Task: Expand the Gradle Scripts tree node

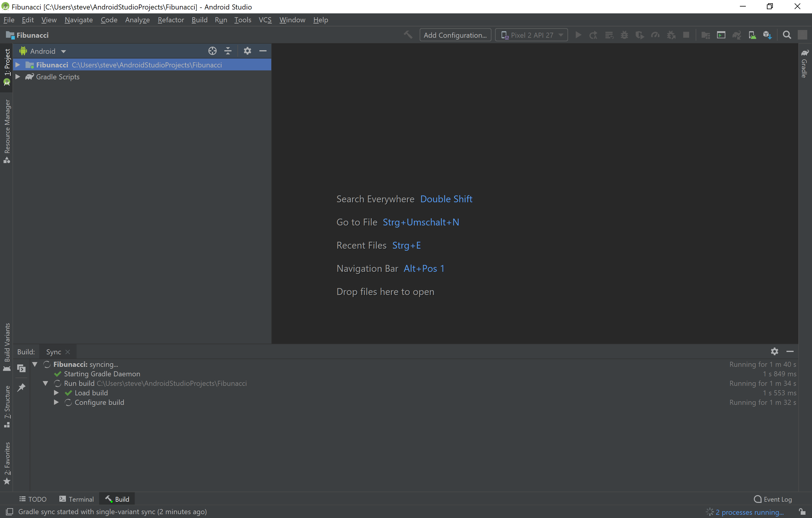Action: (18, 77)
